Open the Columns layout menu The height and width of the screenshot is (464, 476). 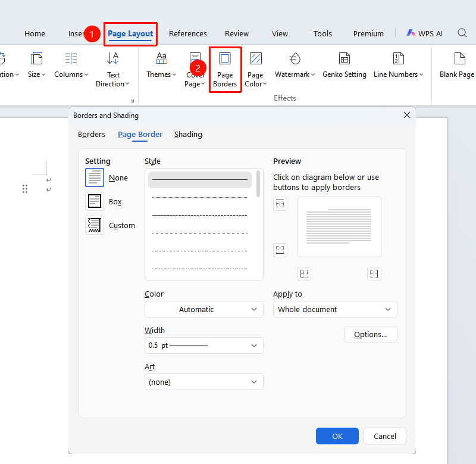point(71,66)
